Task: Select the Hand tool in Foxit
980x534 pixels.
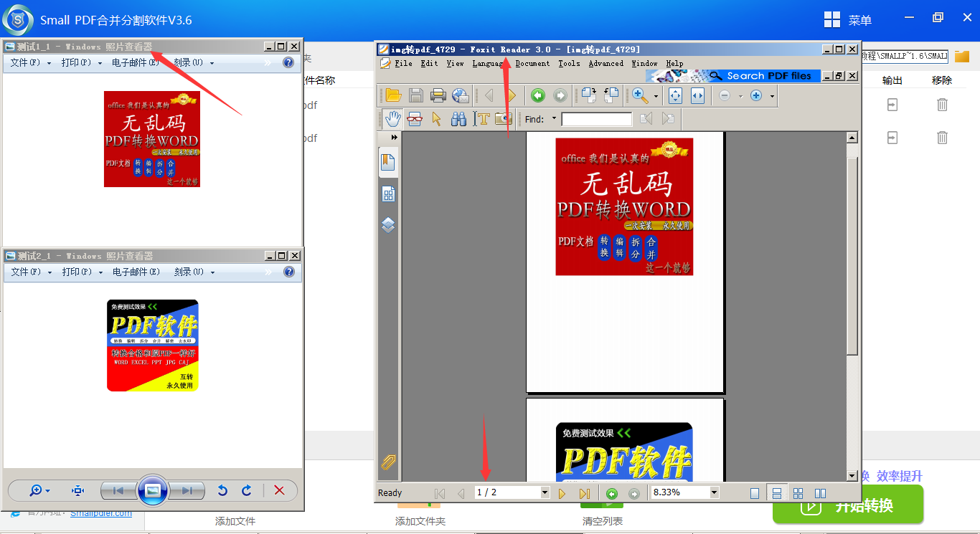Action: 392,119
